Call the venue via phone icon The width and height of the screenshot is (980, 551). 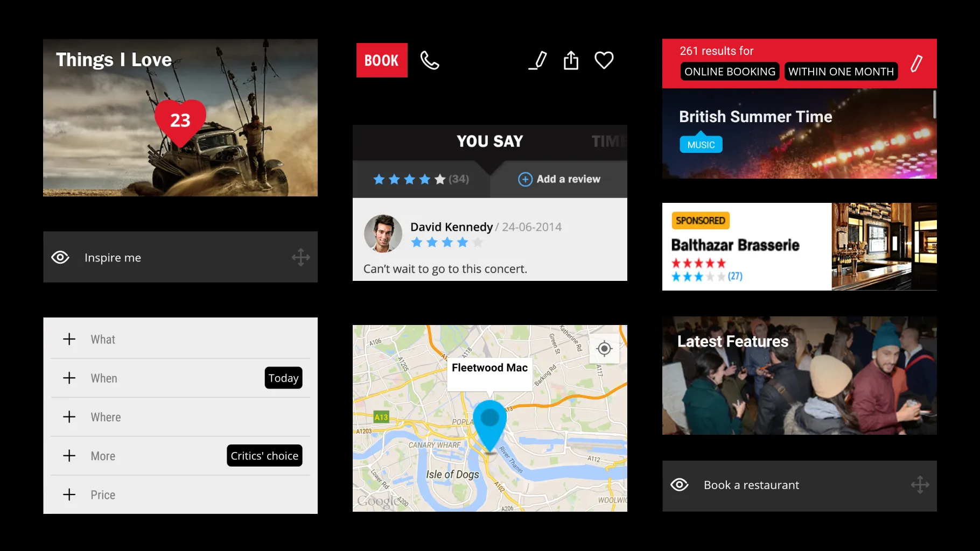point(430,60)
